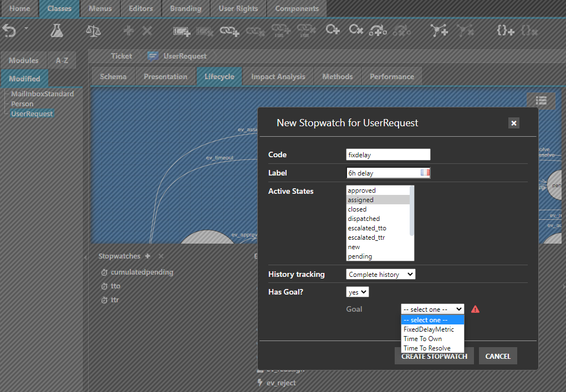Screen dimensions: 566x392
Task: Click into the Code input field
Action: coord(387,155)
